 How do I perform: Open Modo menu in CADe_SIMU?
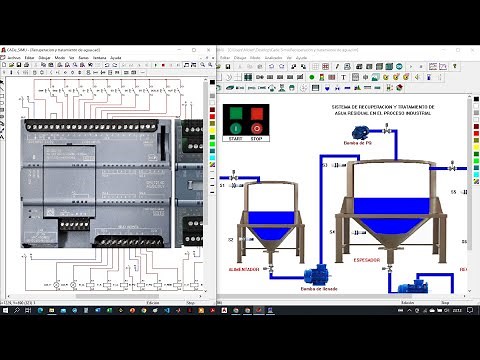point(60,58)
